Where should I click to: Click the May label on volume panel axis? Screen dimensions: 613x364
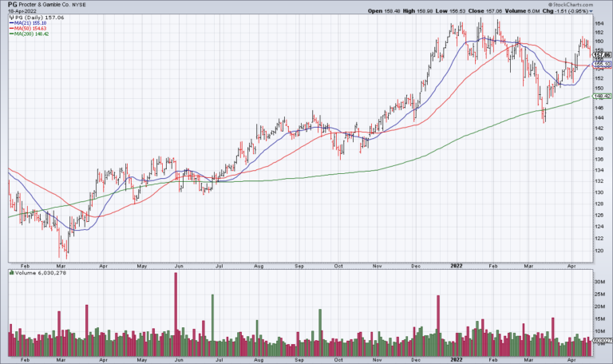pyautogui.click(x=142, y=359)
